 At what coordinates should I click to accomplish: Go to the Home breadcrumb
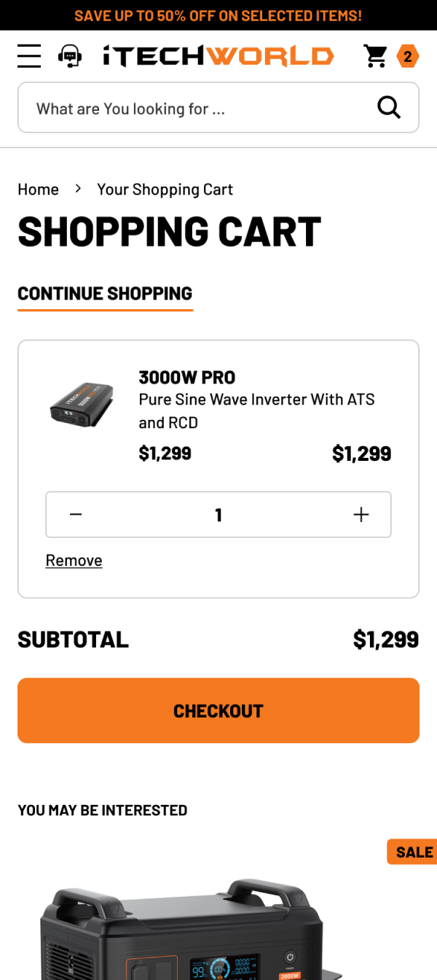tap(38, 190)
